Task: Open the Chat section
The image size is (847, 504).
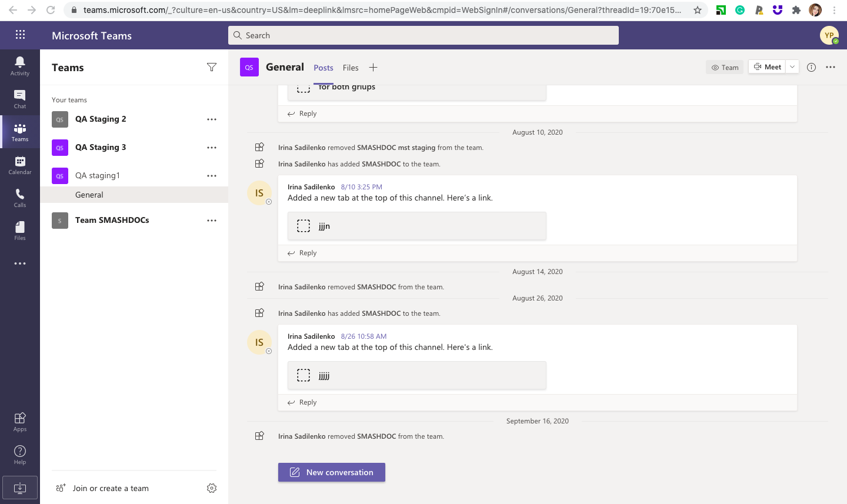Action: 20,99
